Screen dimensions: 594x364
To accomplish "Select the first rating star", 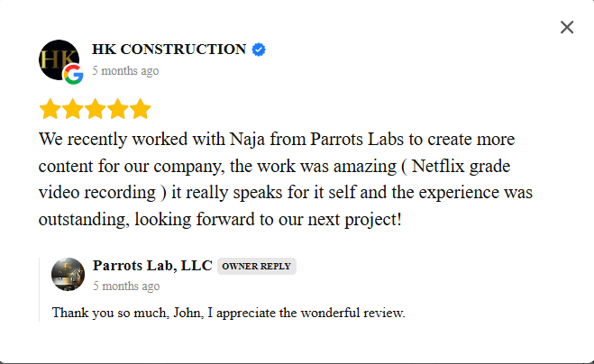I will (50, 110).
